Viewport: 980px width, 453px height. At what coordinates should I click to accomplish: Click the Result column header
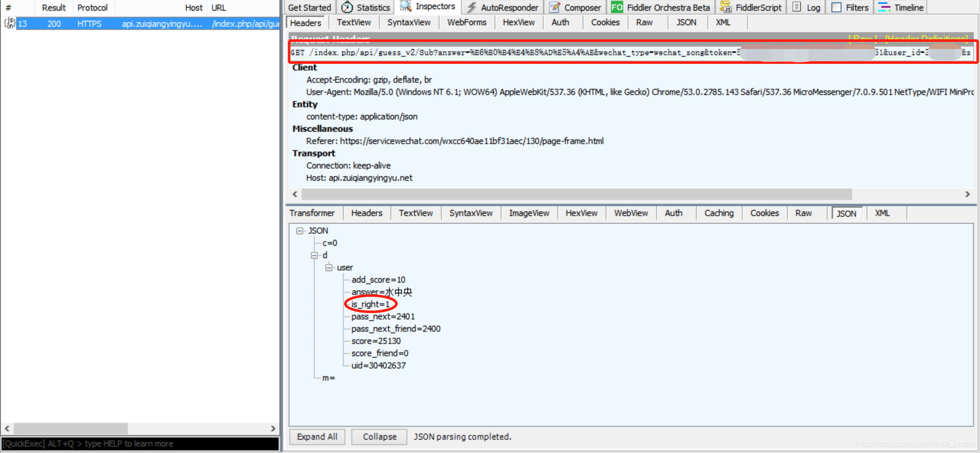point(54,8)
